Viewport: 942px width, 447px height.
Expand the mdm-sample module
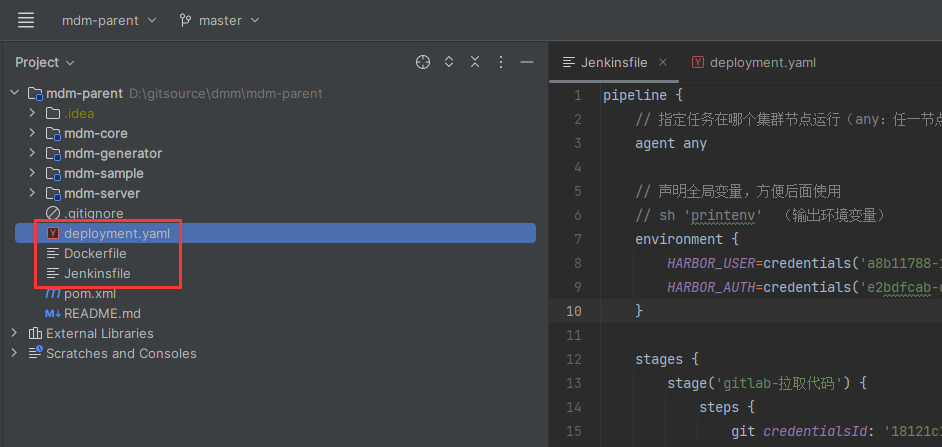click(x=32, y=173)
